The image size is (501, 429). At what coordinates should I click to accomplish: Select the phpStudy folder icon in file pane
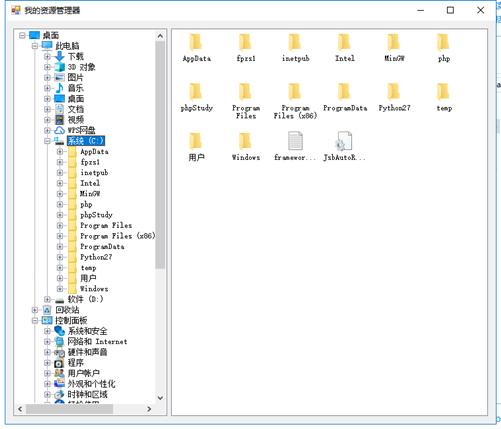point(196,92)
